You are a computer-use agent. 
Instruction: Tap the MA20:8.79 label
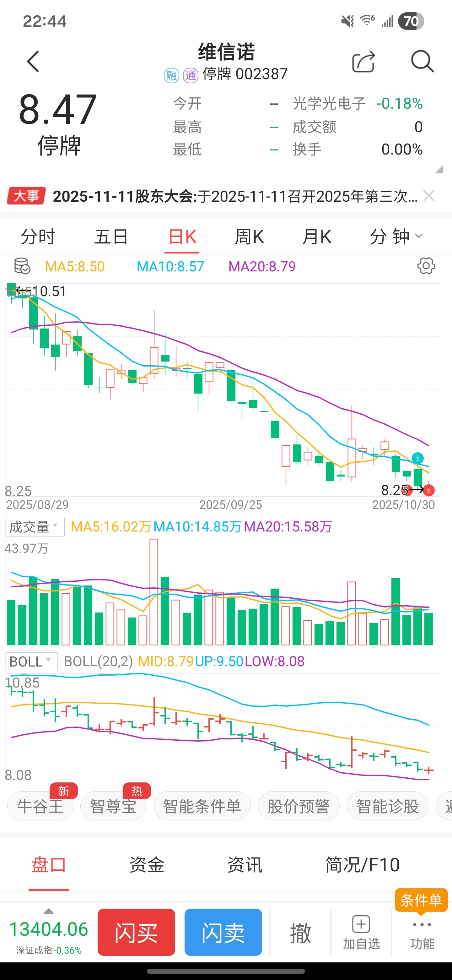click(x=262, y=266)
